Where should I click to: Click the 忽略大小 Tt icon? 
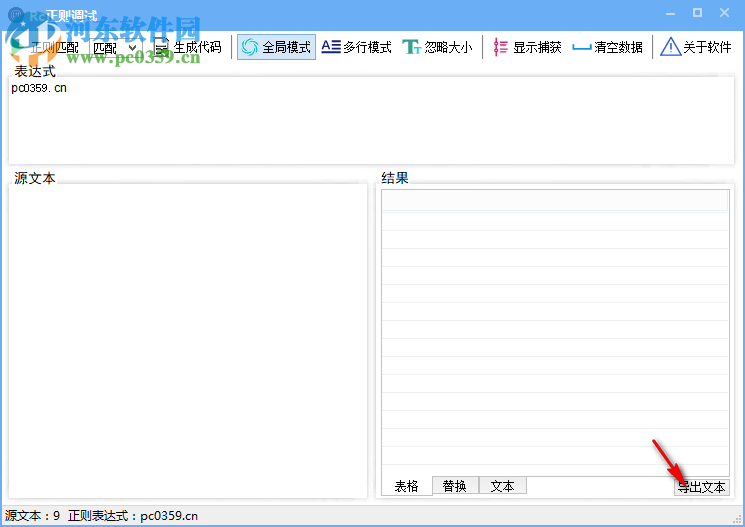(411, 47)
